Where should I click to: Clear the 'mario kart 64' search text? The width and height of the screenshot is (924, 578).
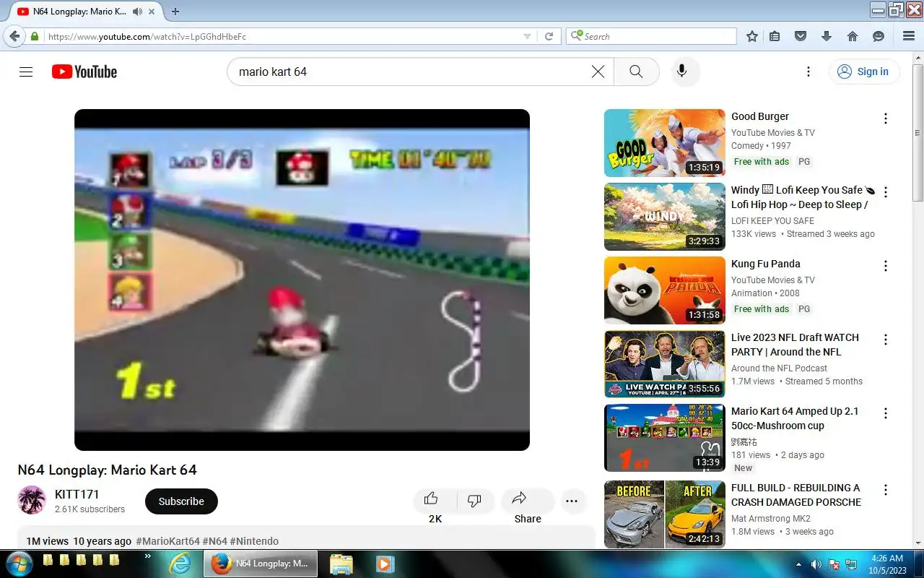[x=598, y=72]
